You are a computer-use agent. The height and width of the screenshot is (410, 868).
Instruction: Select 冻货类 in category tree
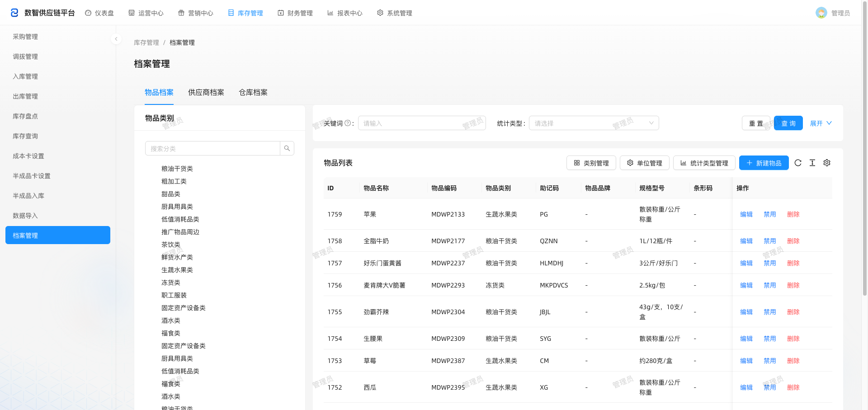[171, 283]
